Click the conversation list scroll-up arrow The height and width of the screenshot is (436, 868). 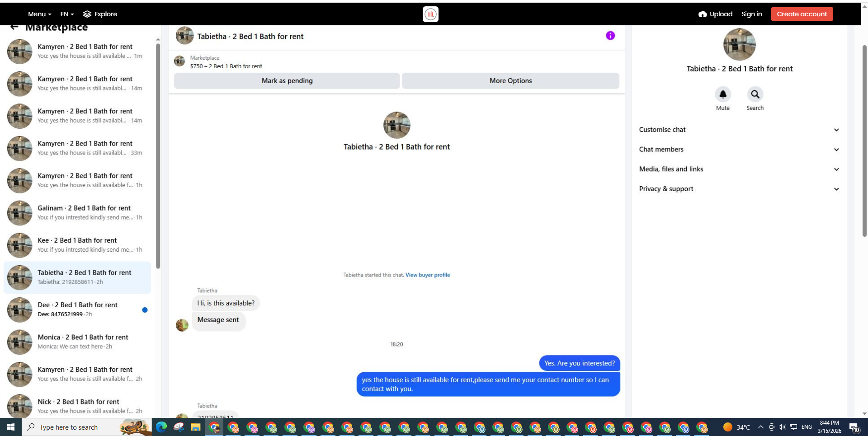[158, 39]
